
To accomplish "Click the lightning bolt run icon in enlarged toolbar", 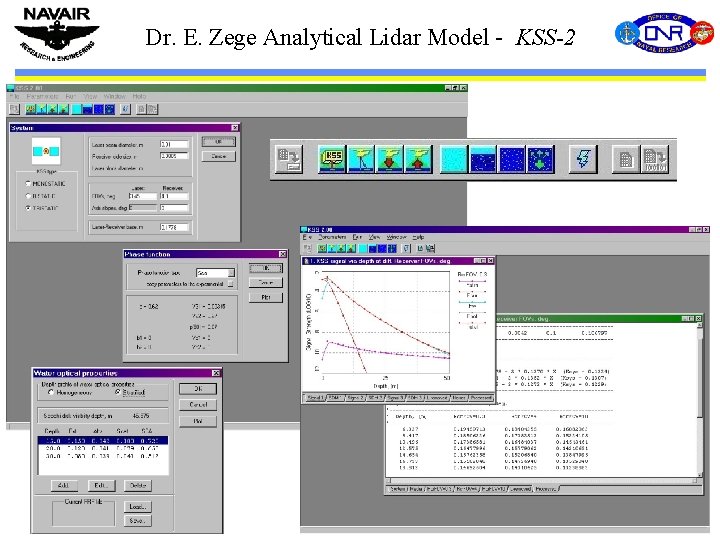I will coord(583,159).
